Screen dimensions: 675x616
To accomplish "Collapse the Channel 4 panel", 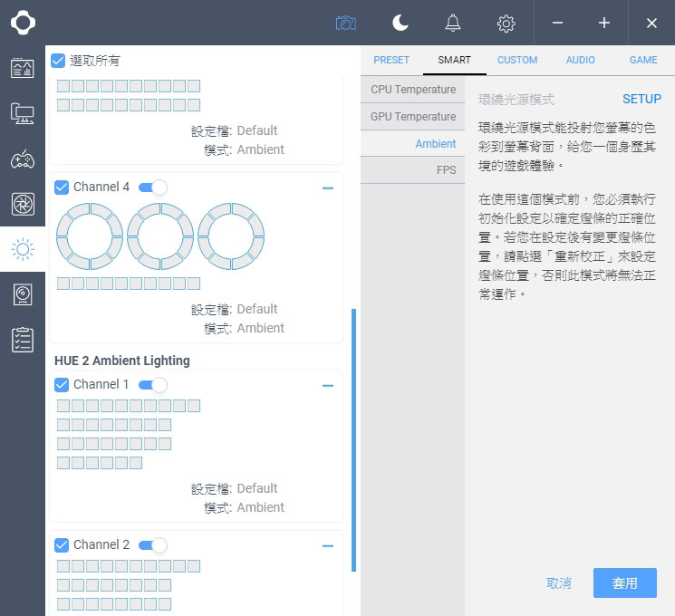I will pos(328,188).
